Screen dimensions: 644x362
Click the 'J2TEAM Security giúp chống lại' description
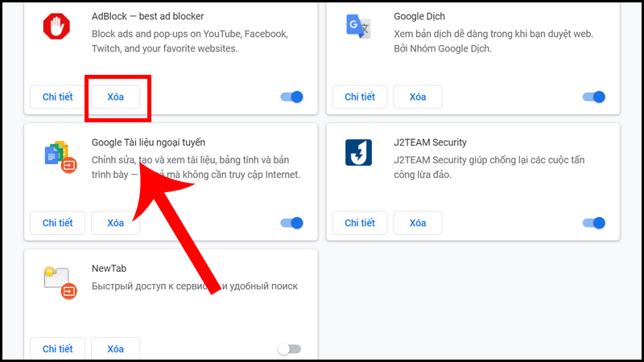tap(489, 167)
